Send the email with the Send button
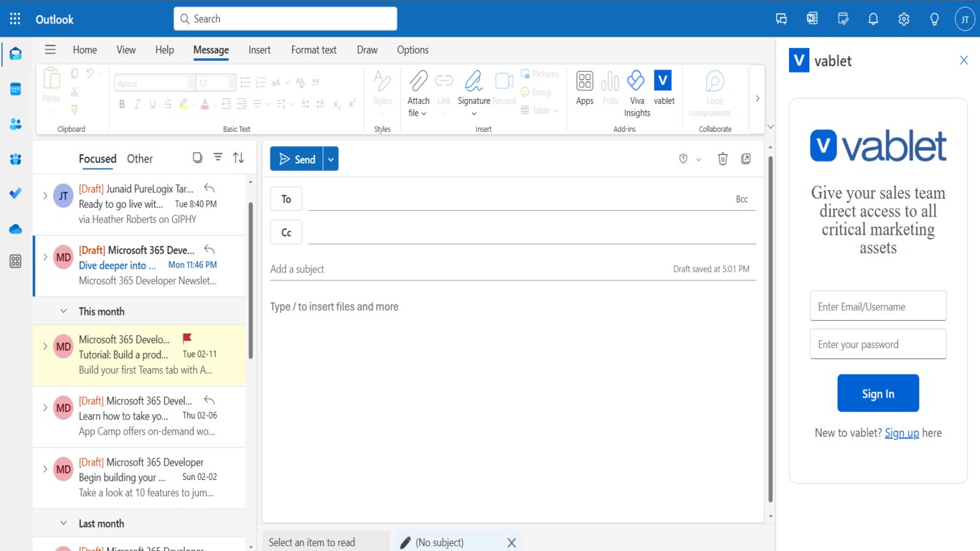The height and width of the screenshot is (551, 980). point(297,159)
